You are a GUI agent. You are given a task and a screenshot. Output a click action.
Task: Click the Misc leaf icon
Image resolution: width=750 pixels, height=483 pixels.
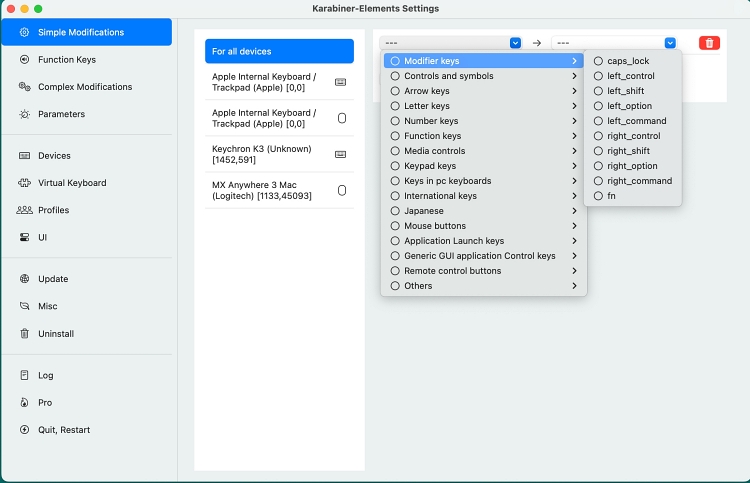24,306
